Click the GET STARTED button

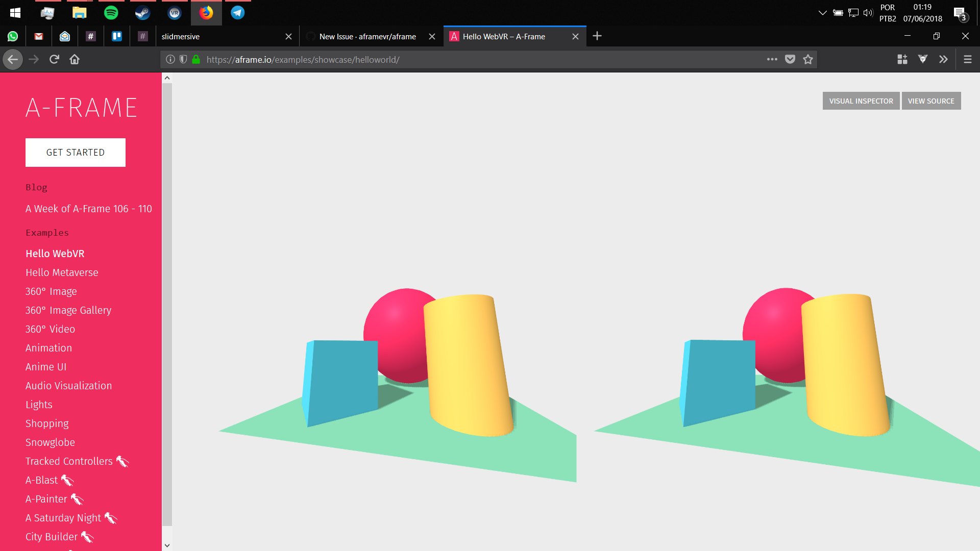pos(75,152)
